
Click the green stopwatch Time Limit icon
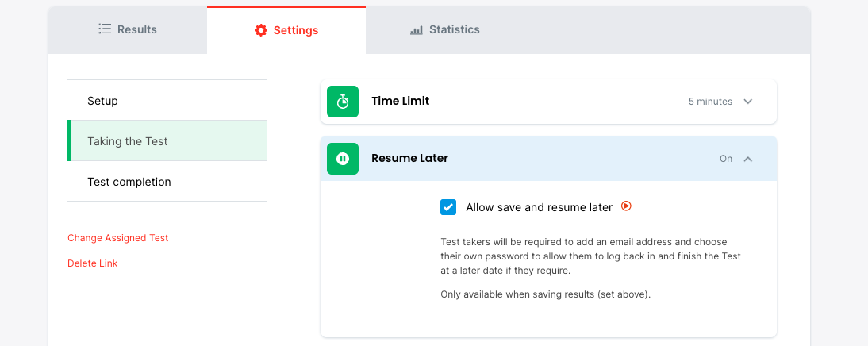(x=343, y=102)
